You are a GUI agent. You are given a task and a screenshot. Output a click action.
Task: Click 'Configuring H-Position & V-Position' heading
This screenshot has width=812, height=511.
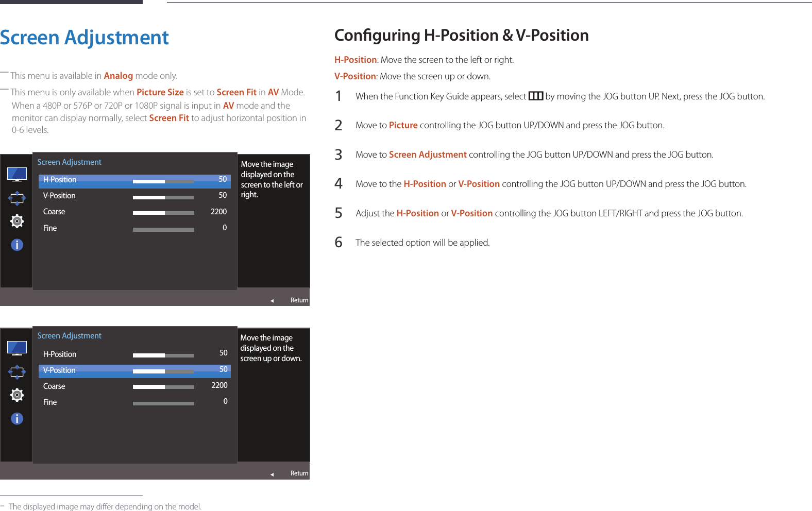(462, 35)
